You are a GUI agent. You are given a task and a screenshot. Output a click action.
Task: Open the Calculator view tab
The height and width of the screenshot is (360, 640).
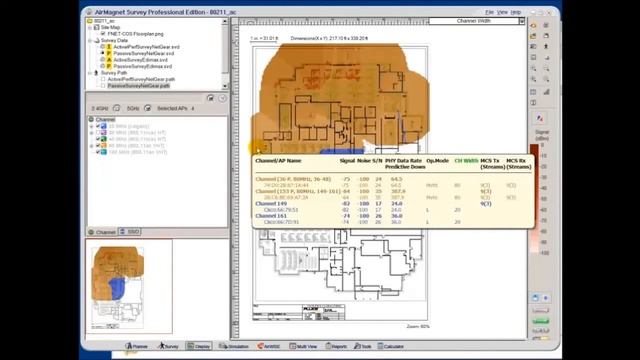tap(391, 346)
